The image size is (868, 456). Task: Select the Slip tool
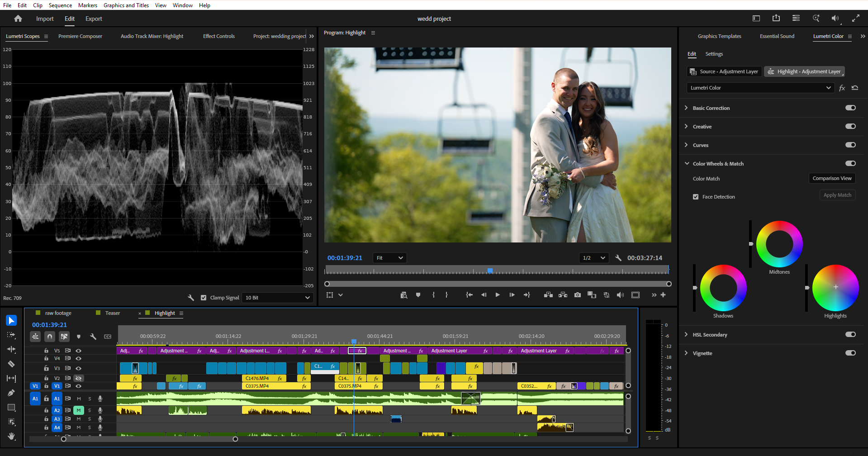click(11, 378)
